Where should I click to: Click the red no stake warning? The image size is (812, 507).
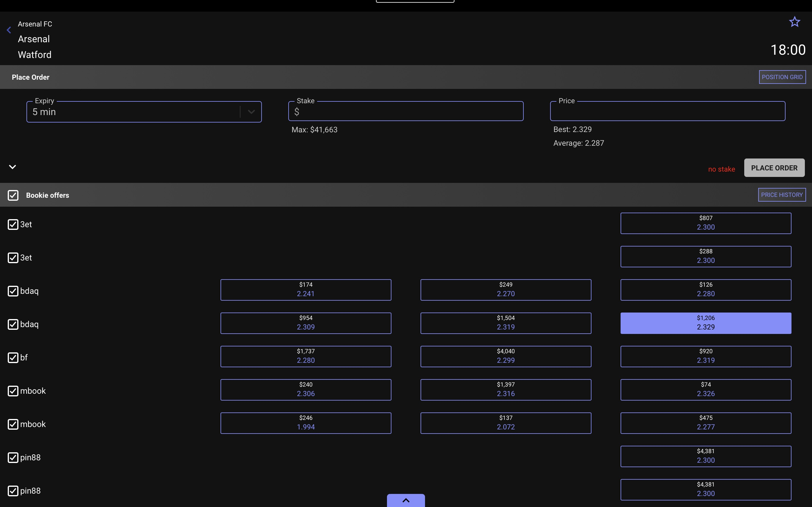tap(722, 169)
